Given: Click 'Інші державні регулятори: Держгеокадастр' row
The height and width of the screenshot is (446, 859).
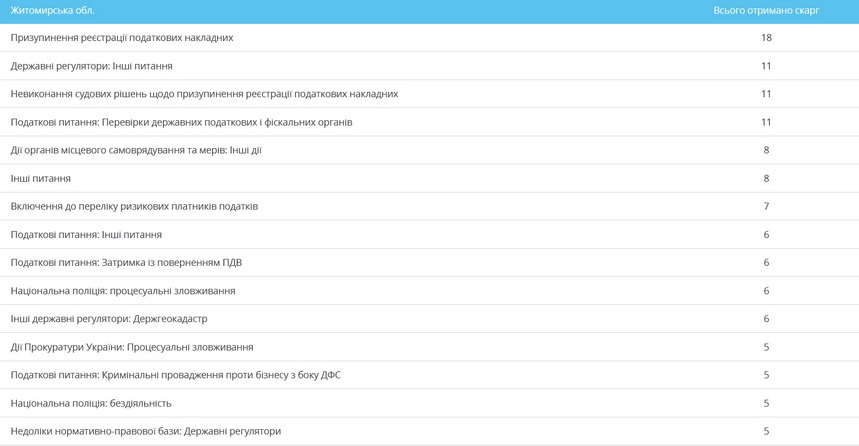Looking at the screenshot, I should click(x=109, y=318).
